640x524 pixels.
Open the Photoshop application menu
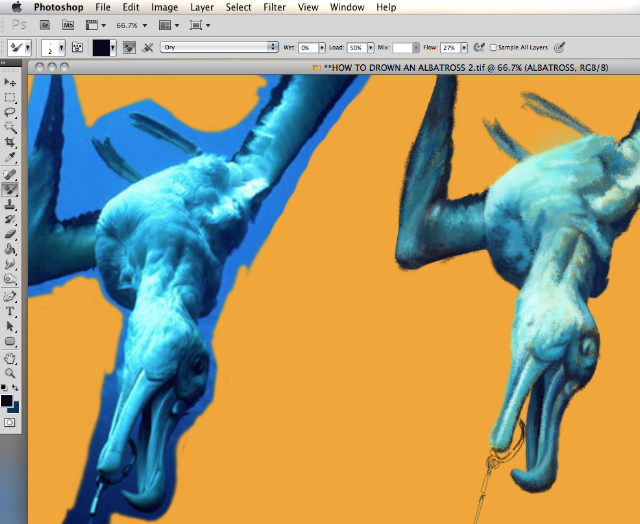59,7
